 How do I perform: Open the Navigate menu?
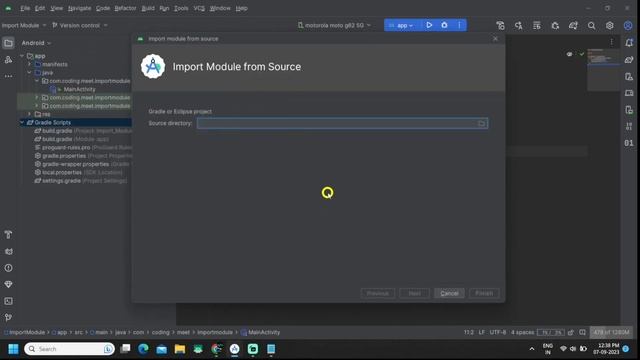pos(80,8)
